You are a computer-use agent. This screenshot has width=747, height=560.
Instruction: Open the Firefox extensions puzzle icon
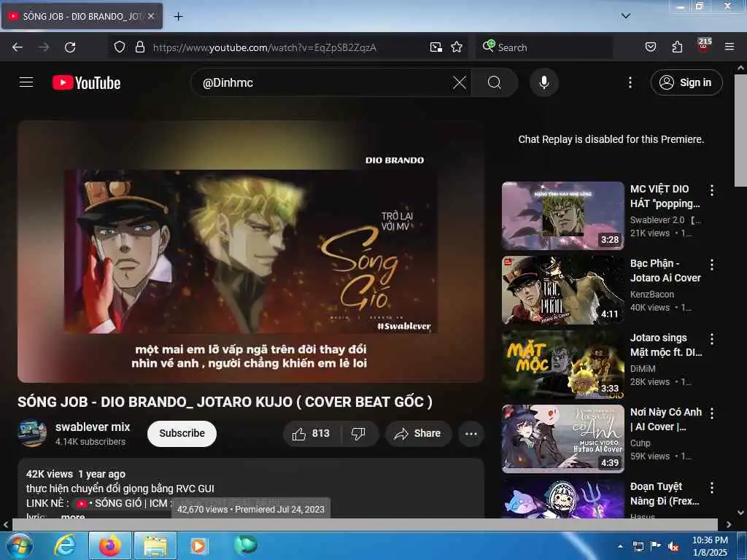[677, 47]
